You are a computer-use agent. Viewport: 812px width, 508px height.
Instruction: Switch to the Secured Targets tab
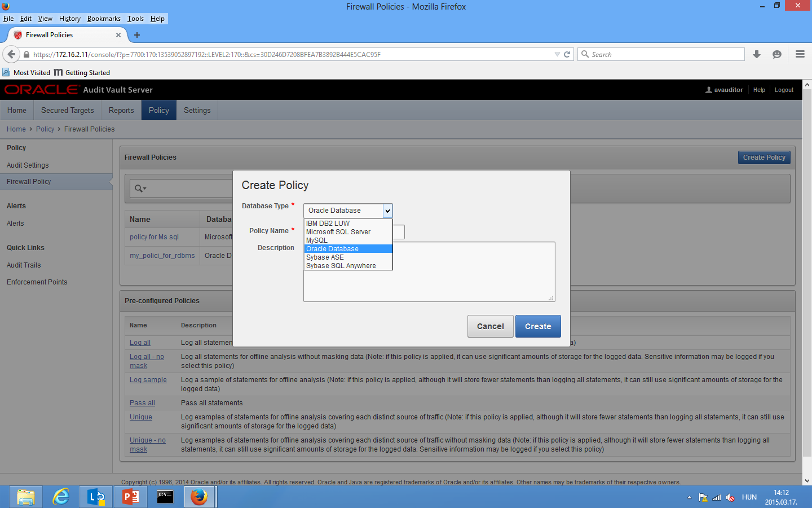pos(68,110)
